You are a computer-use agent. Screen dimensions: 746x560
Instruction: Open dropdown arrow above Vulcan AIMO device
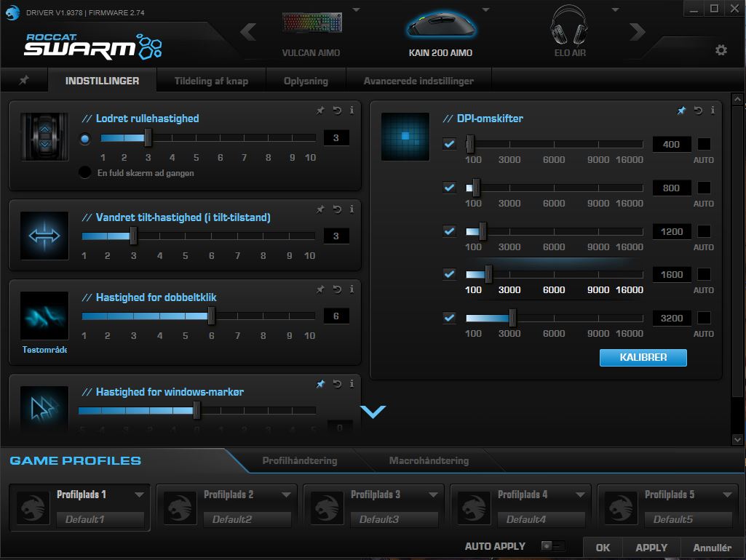(356, 9)
